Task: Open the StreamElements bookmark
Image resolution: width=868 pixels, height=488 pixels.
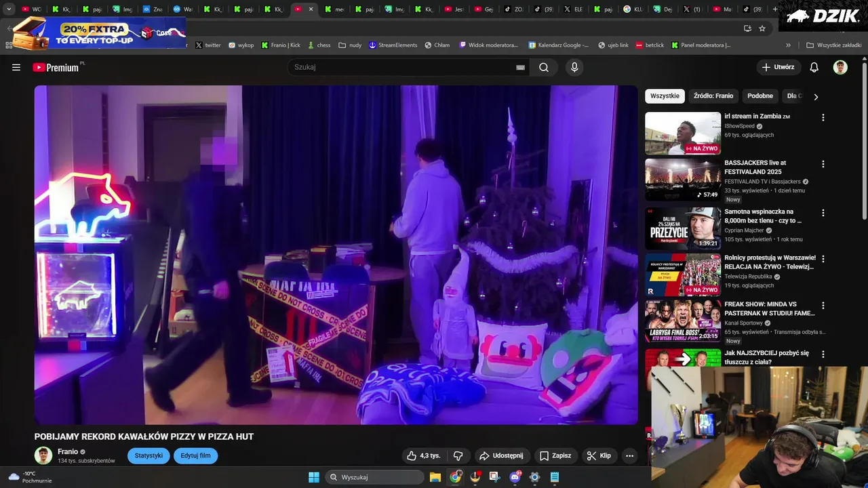Action: pyautogui.click(x=393, y=45)
